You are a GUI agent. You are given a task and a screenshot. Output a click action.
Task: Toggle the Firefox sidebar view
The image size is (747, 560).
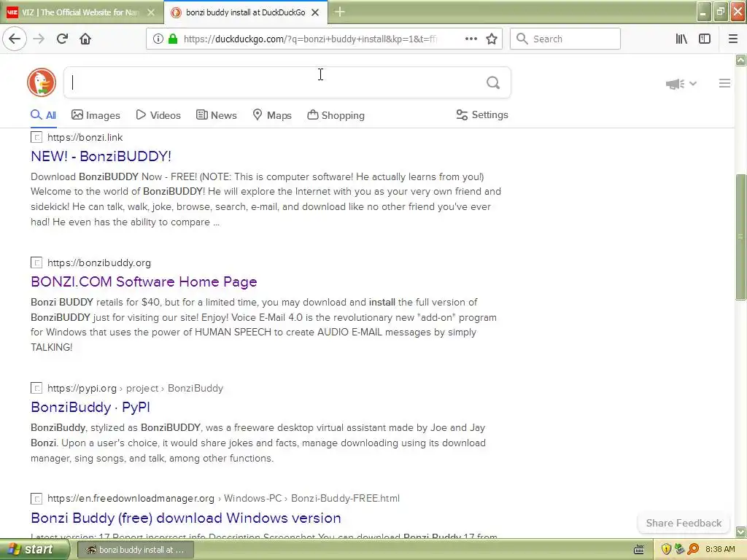pyautogui.click(x=705, y=39)
